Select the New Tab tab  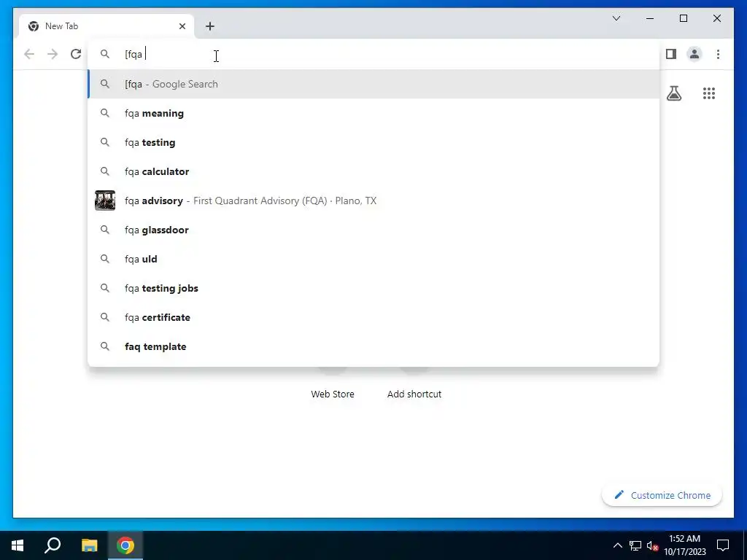tap(107, 26)
